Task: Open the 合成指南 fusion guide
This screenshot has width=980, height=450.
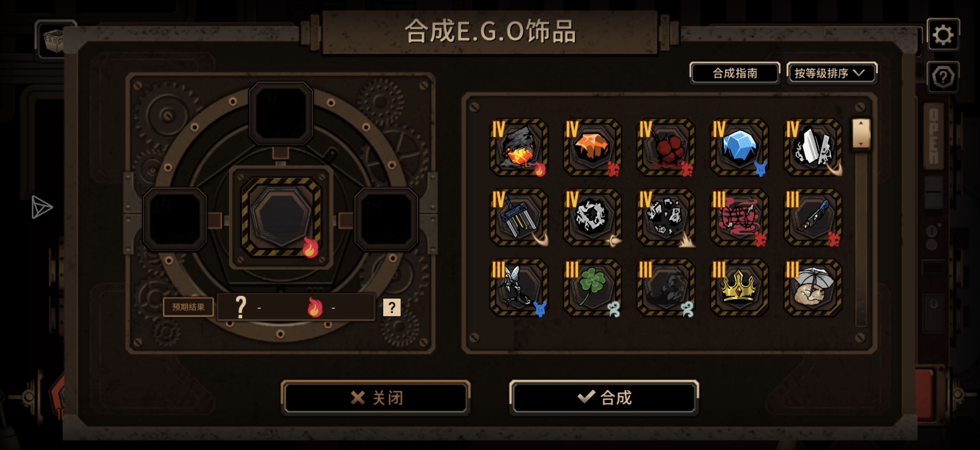Action: [735, 73]
